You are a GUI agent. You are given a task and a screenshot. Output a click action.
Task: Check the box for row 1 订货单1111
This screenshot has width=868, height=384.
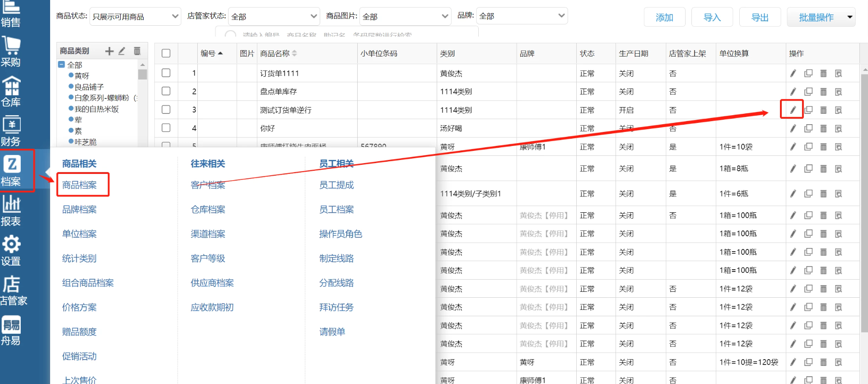(x=166, y=73)
